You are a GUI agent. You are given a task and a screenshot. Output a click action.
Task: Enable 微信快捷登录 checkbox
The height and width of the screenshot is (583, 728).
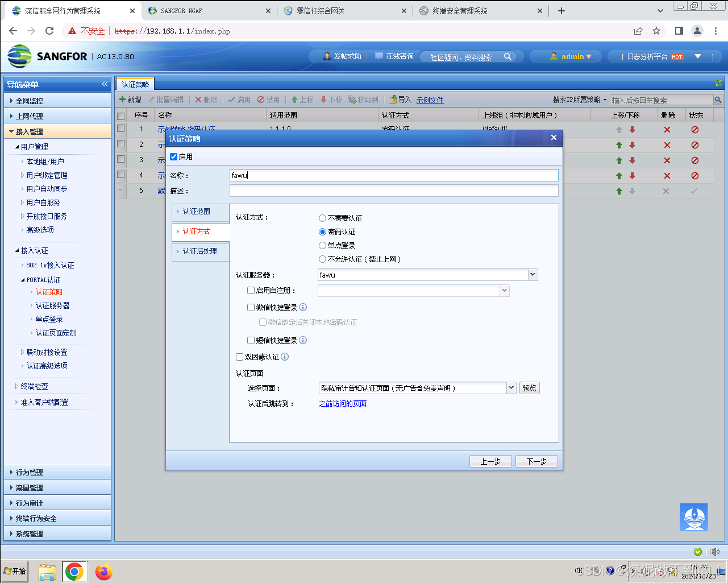click(x=251, y=307)
